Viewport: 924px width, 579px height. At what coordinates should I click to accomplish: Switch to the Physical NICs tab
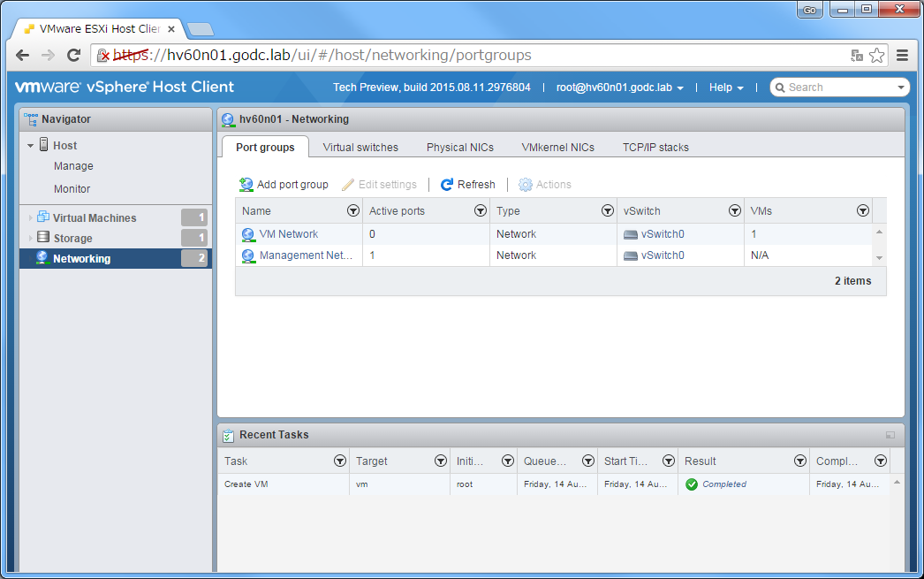[x=460, y=148]
